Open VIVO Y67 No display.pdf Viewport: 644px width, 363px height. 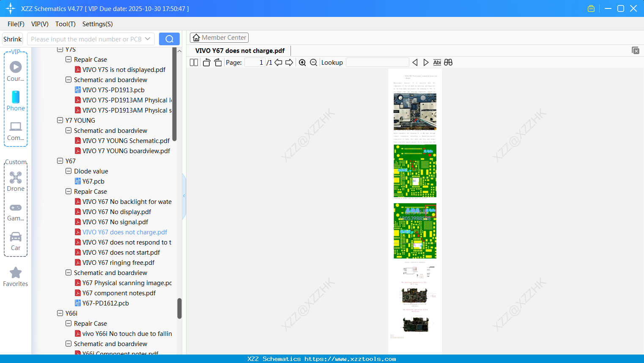[x=116, y=212]
